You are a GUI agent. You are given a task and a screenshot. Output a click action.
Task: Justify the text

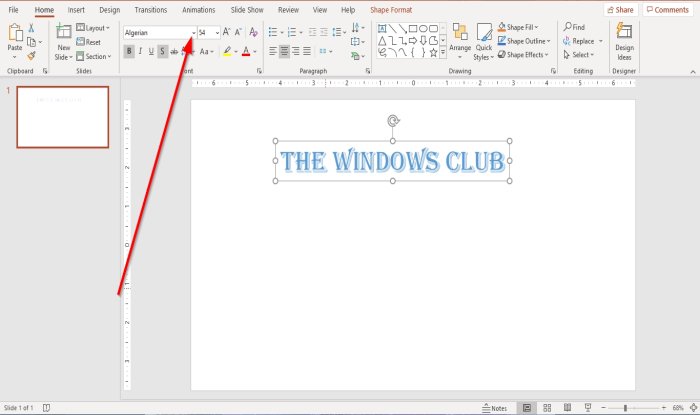point(307,52)
